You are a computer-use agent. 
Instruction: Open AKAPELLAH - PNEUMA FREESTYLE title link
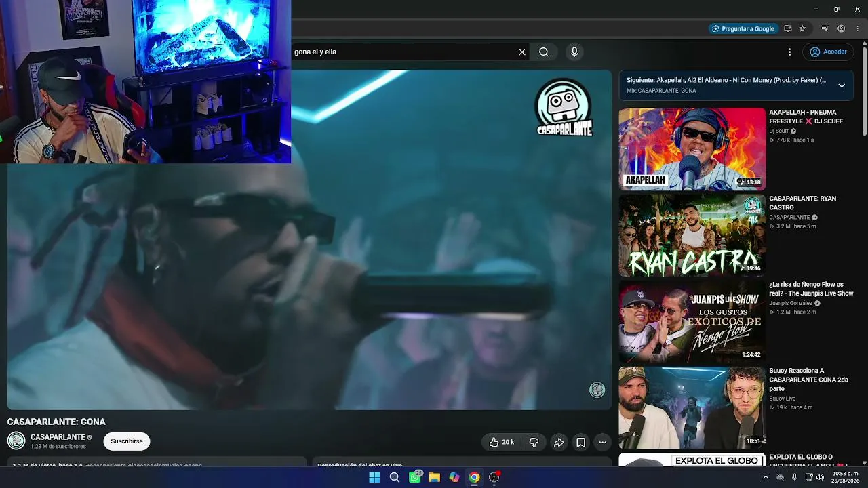[x=806, y=117]
